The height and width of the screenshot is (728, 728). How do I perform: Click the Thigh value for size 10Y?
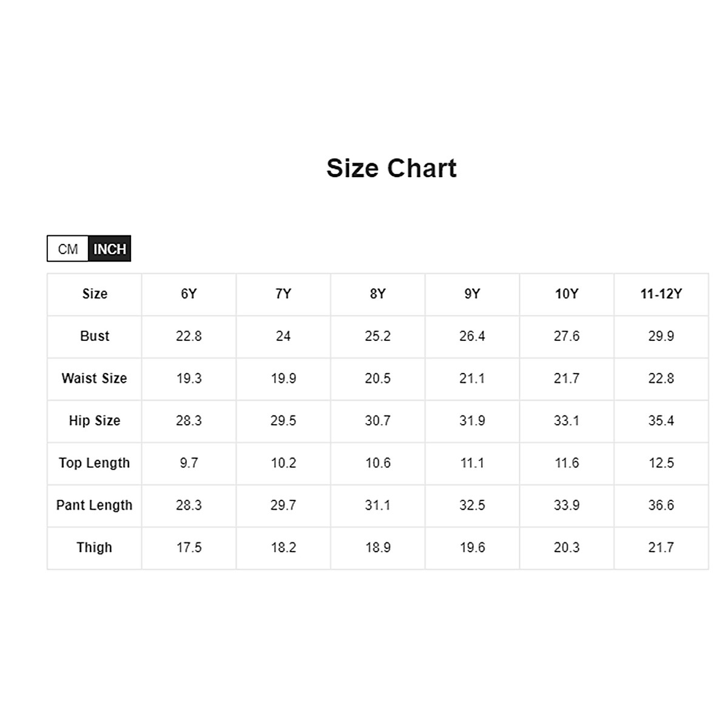point(567,548)
